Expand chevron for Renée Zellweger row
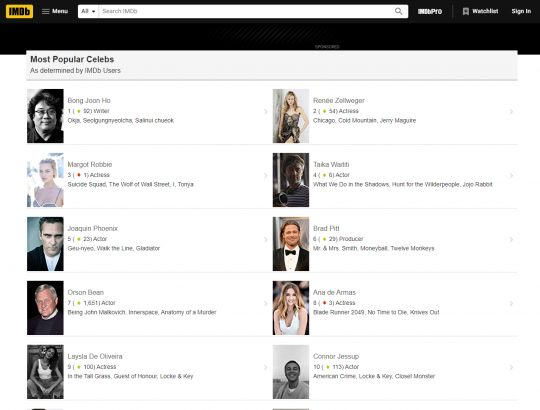Image resolution: width=540 pixels, height=410 pixels. click(511, 112)
